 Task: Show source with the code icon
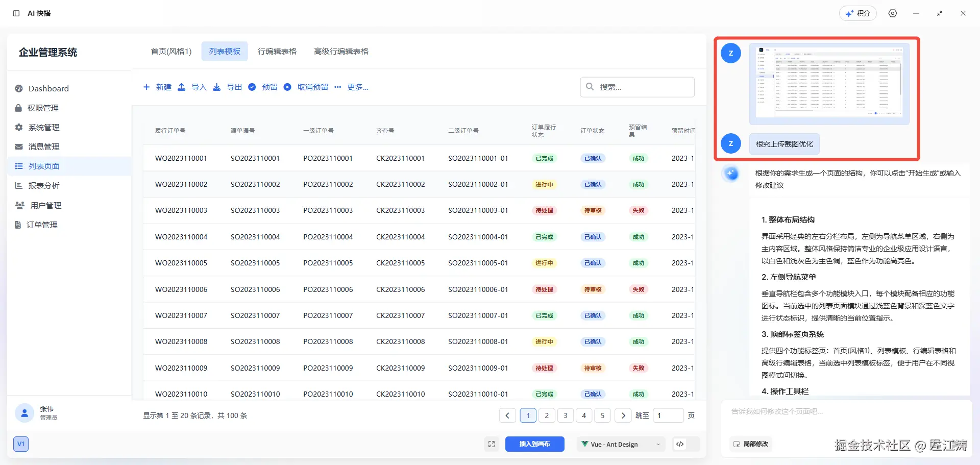tap(680, 444)
